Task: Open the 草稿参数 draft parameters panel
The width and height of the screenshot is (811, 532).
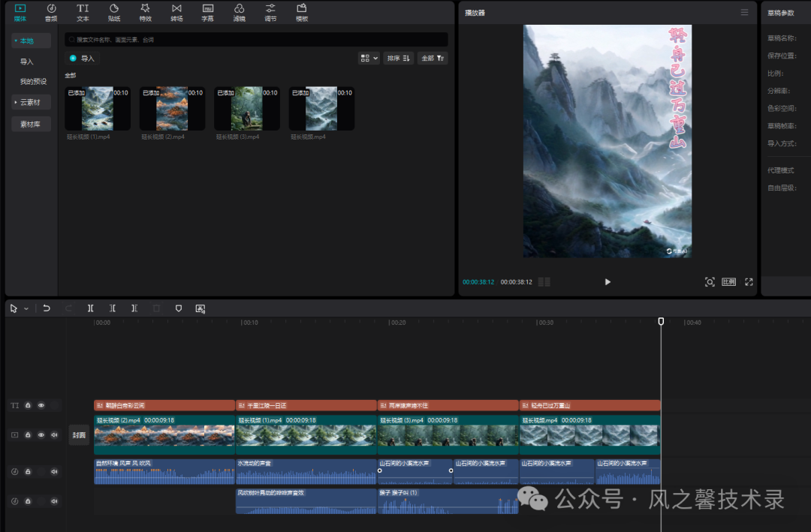Action: (780, 13)
